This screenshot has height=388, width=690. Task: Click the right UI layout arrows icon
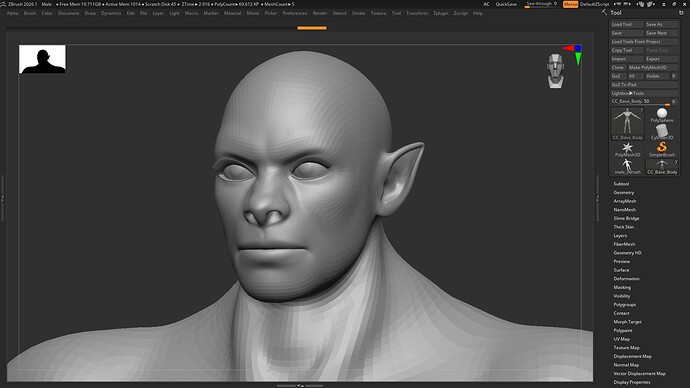click(x=626, y=4)
